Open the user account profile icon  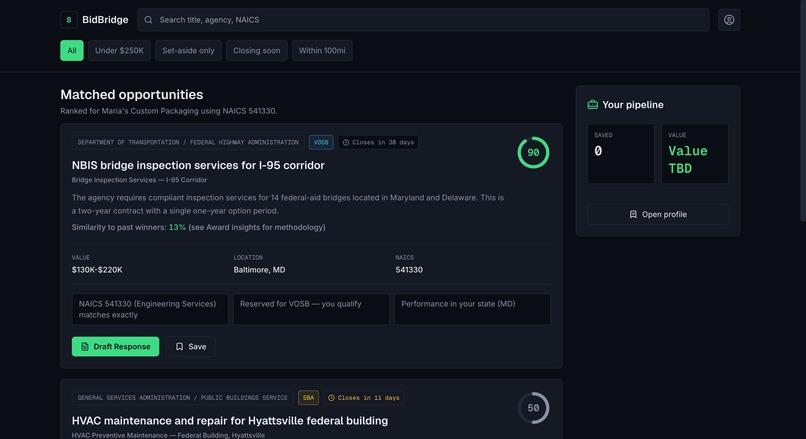point(729,20)
